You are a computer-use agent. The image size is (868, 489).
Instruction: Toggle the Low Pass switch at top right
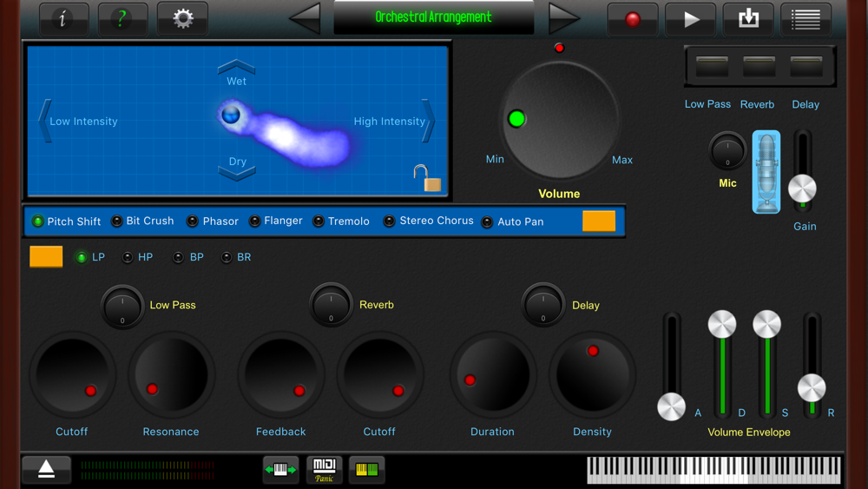712,67
